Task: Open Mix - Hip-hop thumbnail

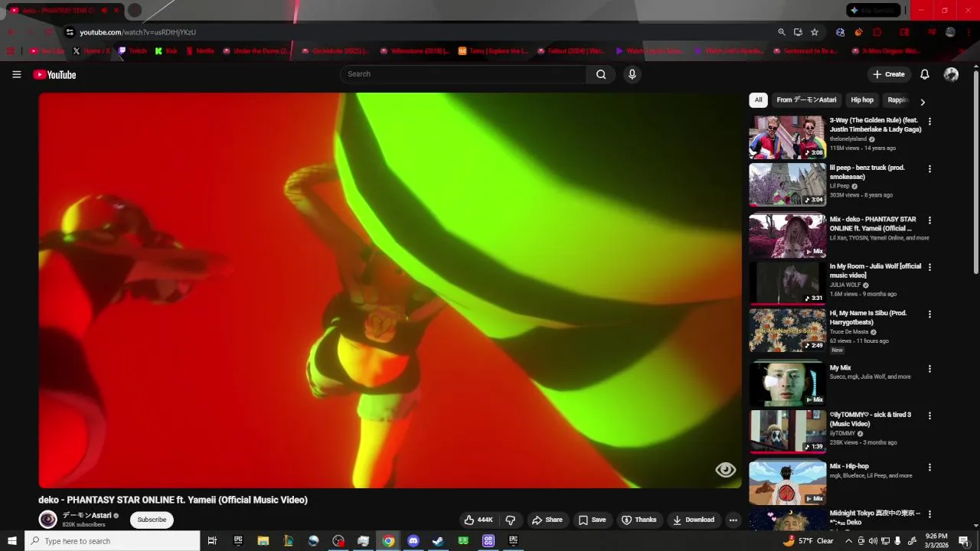Action: 787,483
